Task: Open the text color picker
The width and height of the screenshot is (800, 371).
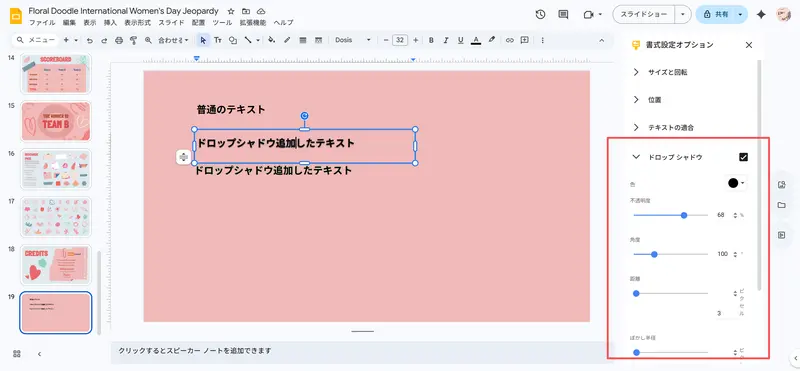Action: click(x=476, y=40)
